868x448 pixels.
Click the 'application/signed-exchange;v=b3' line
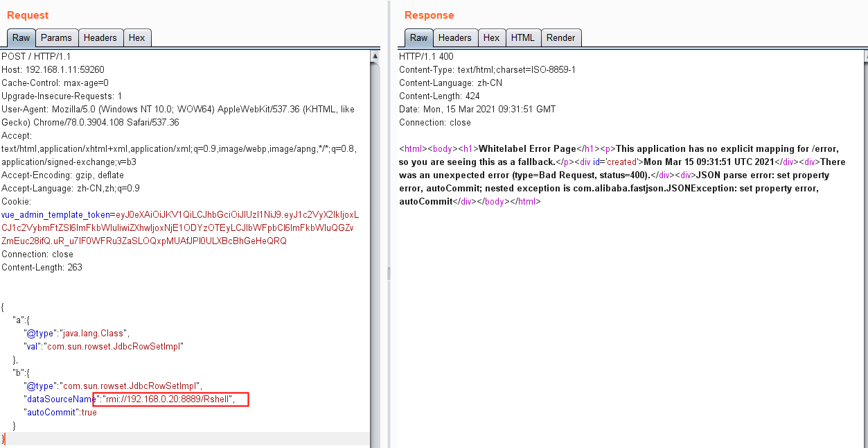click(69, 162)
